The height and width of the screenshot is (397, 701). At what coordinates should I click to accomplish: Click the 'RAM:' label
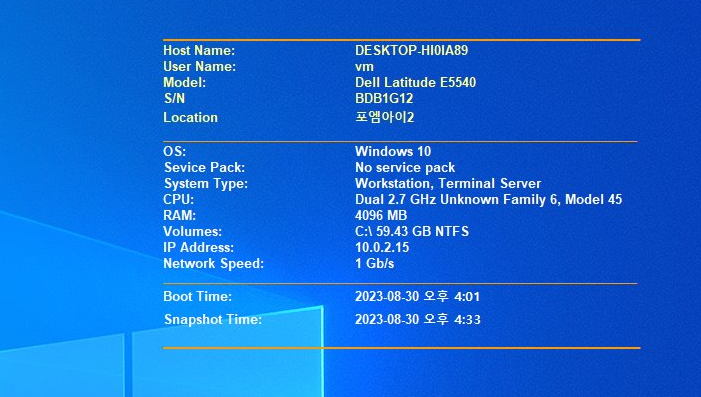tap(179, 215)
